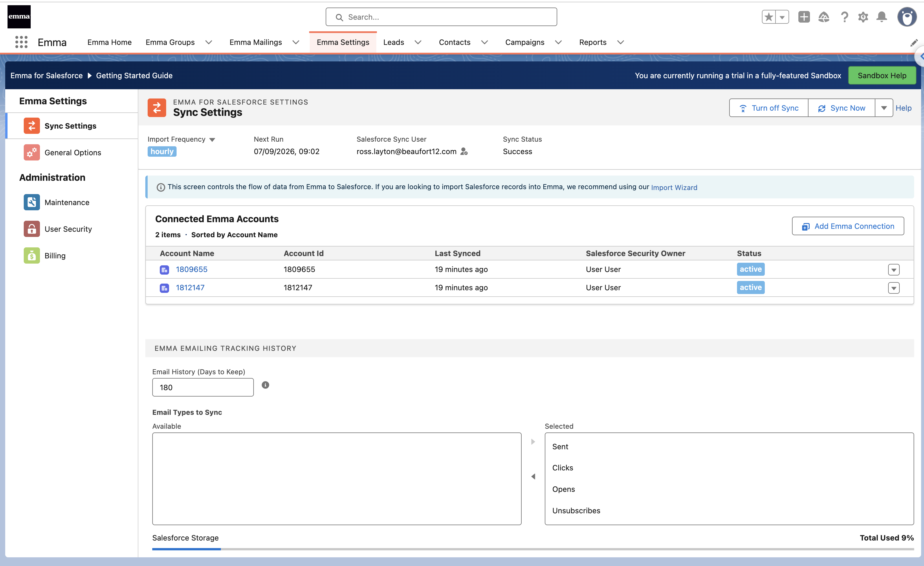Open the Reports tab
This screenshot has width=924, height=566.
coord(593,42)
